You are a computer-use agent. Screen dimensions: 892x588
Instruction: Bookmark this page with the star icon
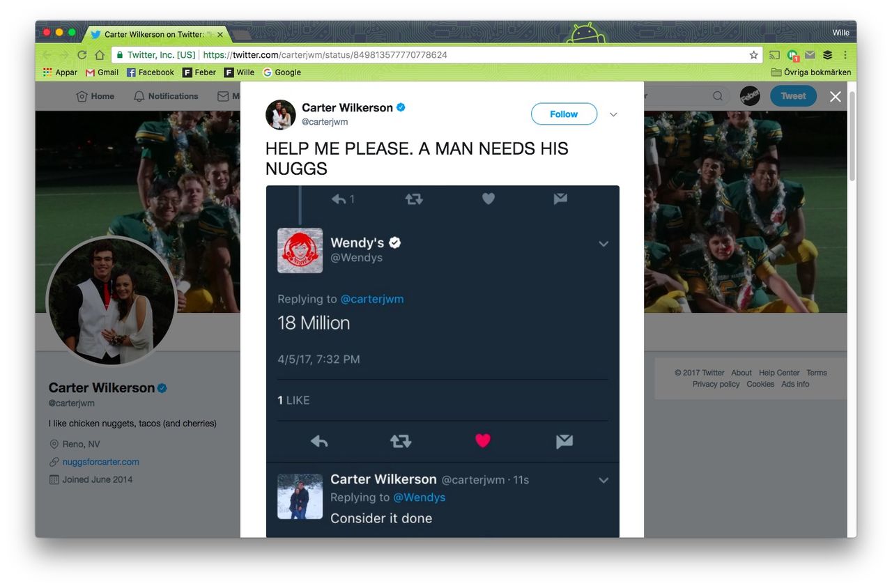[x=753, y=55]
